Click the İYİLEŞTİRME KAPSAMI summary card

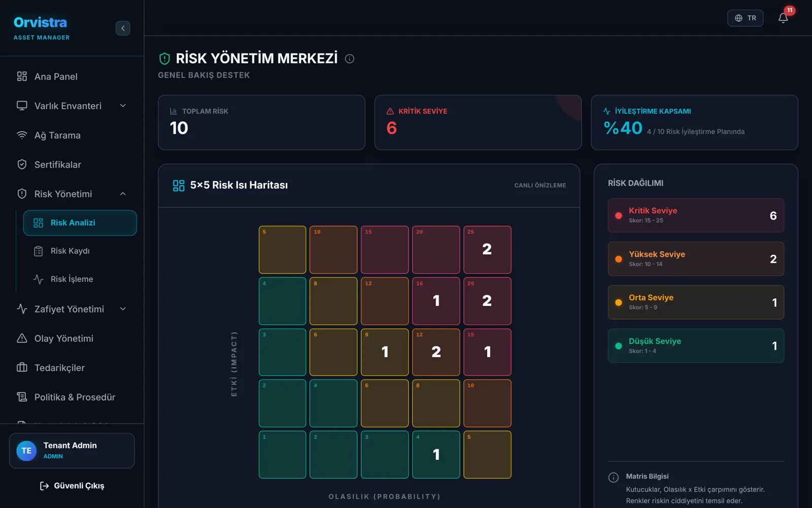tap(694, 122)
